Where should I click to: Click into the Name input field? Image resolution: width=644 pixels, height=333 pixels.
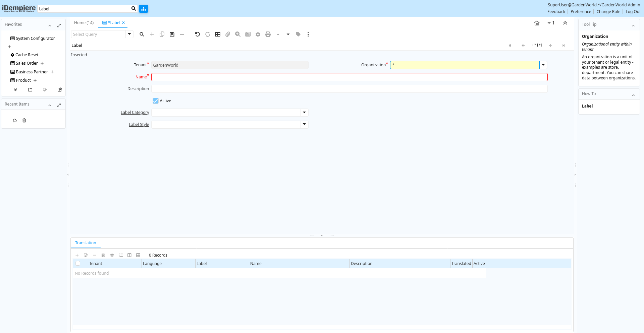click(x=349, y=77)
